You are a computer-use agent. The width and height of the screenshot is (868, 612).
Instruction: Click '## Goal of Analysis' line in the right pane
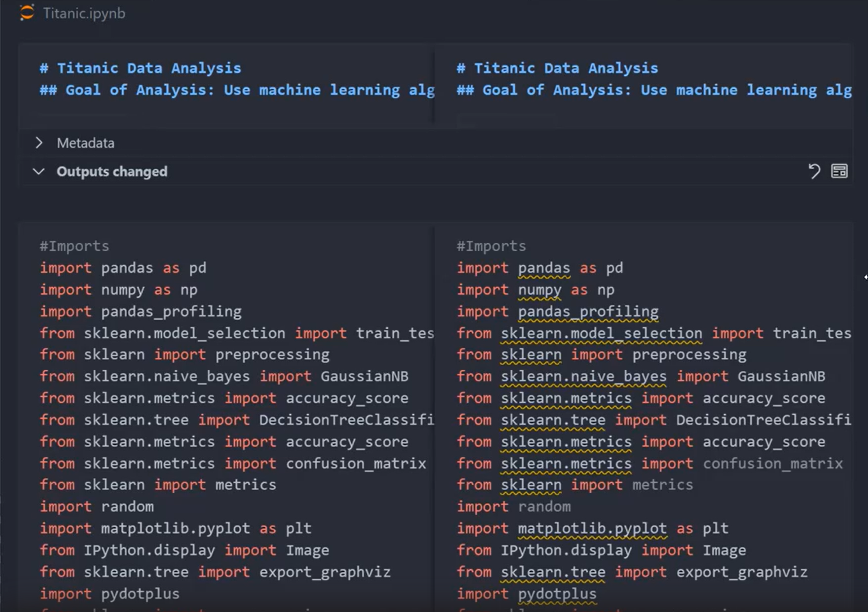[654, 90]
